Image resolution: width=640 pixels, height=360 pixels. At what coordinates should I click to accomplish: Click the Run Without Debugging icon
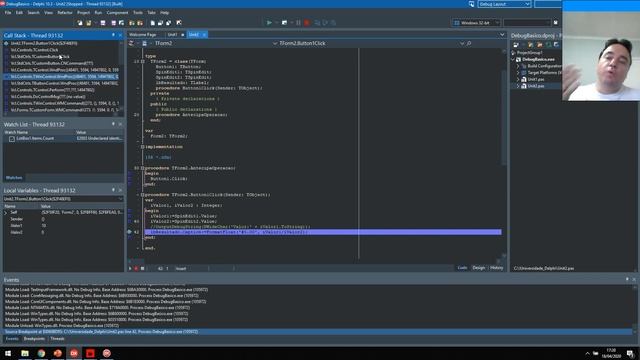coord(284,23)
